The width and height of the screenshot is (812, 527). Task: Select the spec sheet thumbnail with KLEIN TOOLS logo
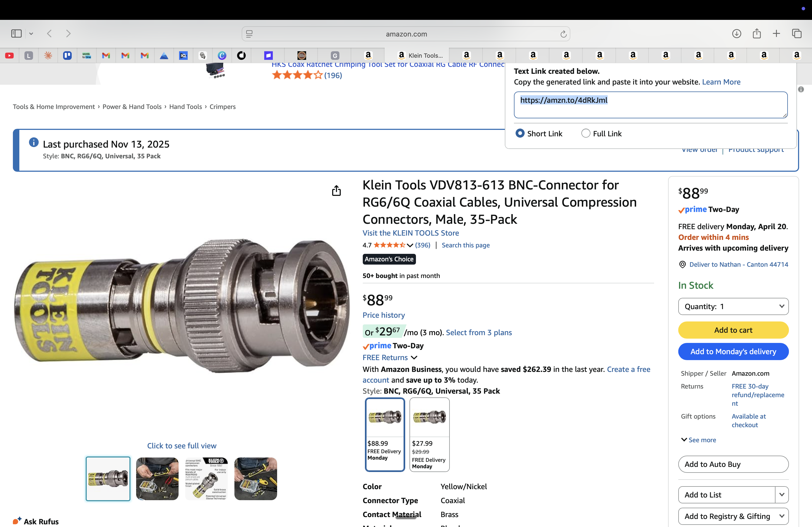click(x=206, y=479)
